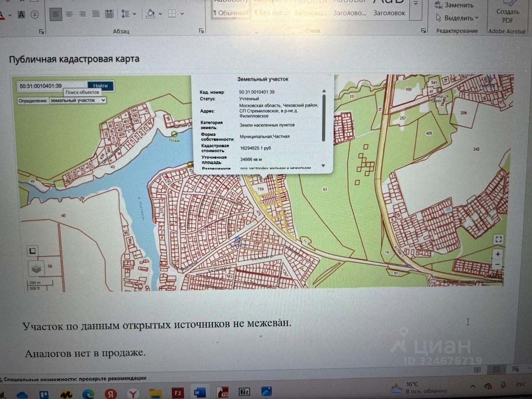Open the Photos app in taskbar
532x399 pixels.
pyautogui.click(x=266, y=391)
